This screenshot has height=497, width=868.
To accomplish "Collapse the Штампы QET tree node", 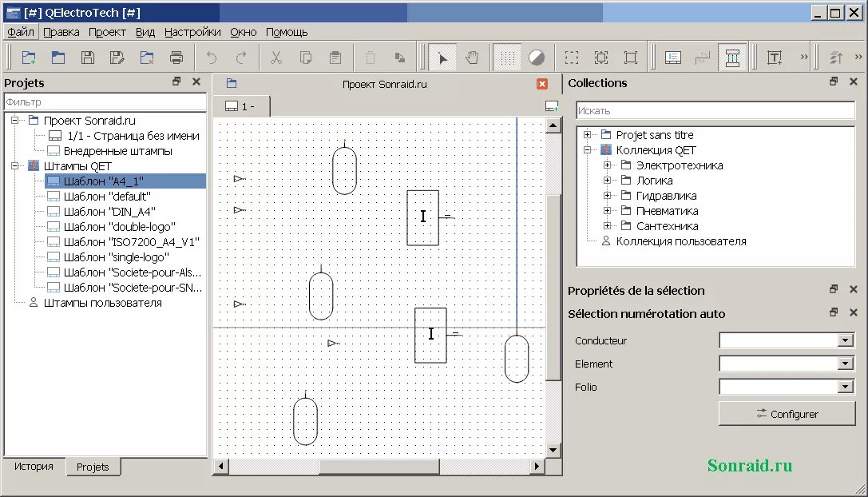I will click(15, 165).
